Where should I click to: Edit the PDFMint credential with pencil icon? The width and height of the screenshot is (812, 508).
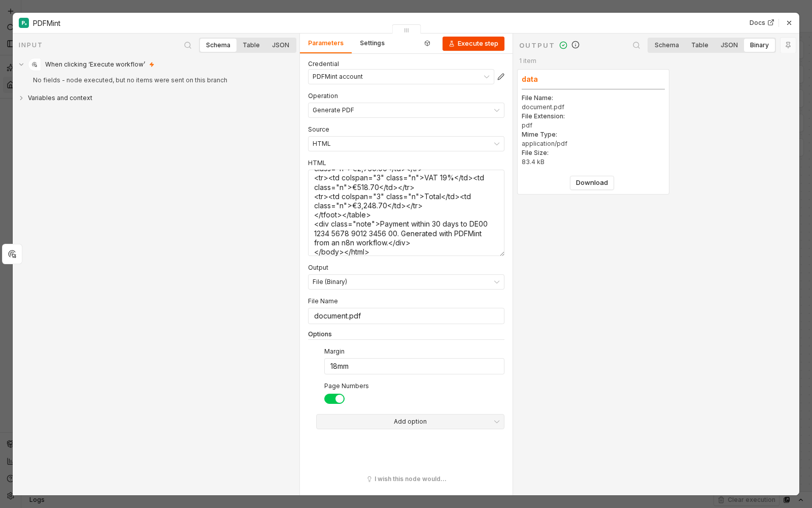[501, 77]
